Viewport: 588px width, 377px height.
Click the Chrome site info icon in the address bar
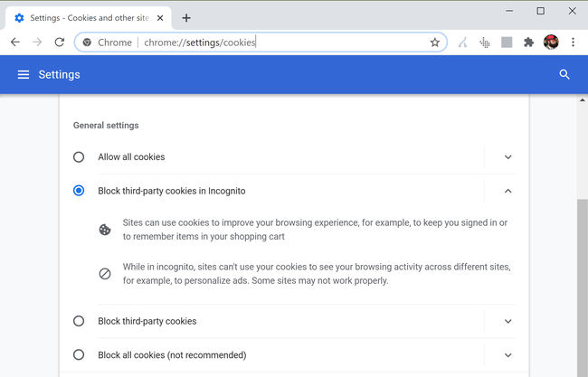pyautogui.click(x=87, y=42)
